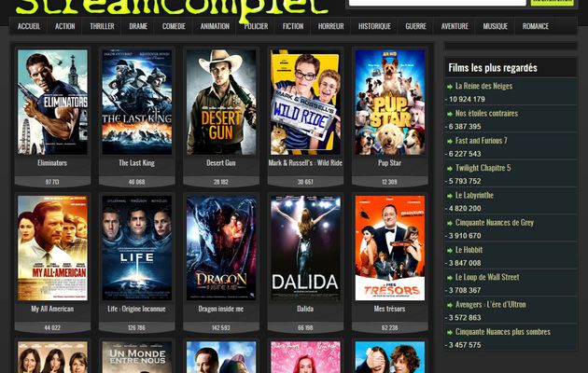Open The Last King title link

click(x=136, y=163)
